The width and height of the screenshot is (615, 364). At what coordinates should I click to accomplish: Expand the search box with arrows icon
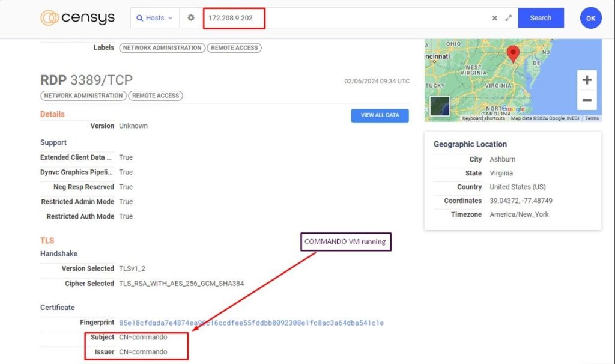[509, 18]
